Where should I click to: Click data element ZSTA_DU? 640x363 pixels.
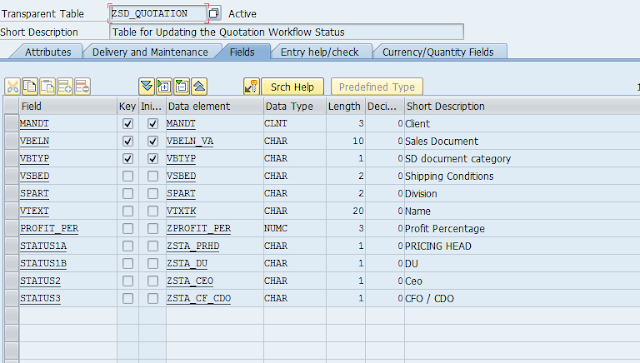[x=187, y=263]
